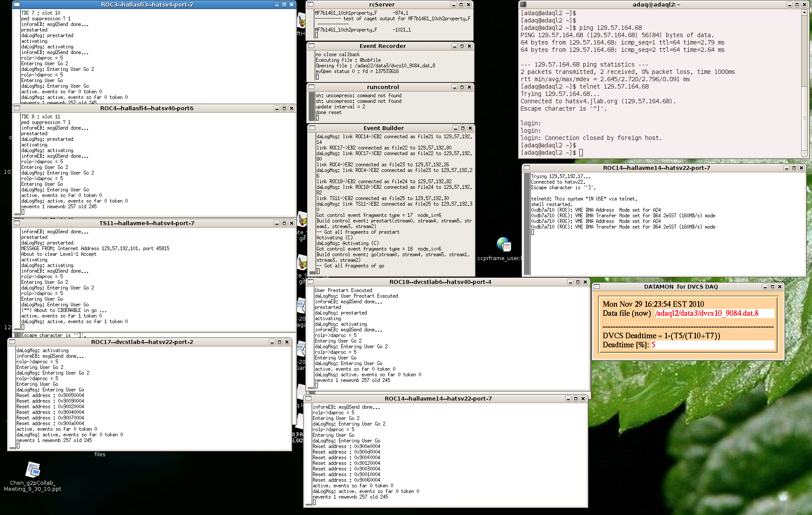Open window menu of ROC18--dvcstlab6 window
The height and width of the screenshot is (515, 812).
(x=310, y=282)
